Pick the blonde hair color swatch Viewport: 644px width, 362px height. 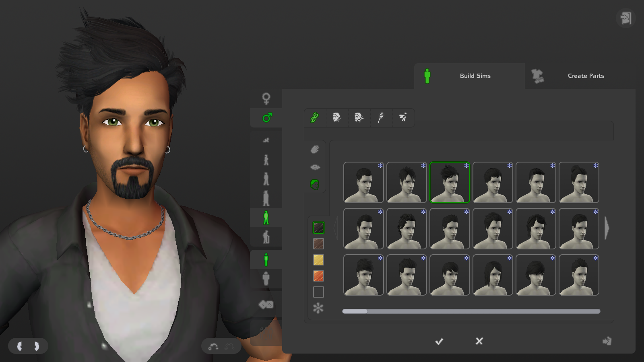[318, 260]
